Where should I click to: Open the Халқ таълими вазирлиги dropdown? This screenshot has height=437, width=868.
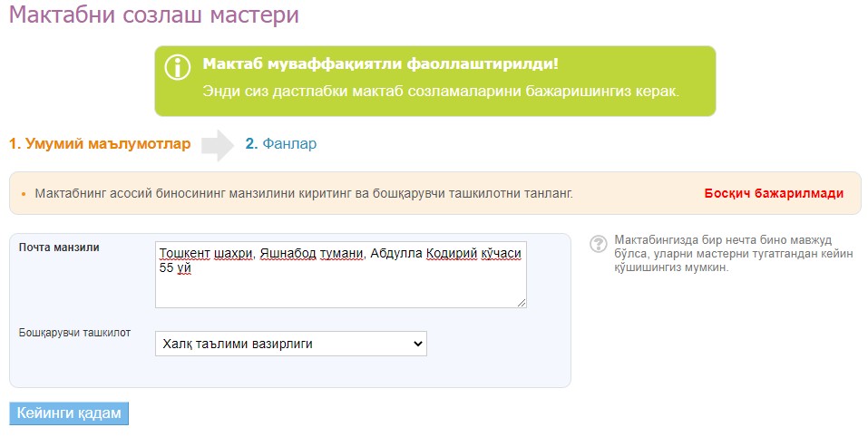pos(290,344)
